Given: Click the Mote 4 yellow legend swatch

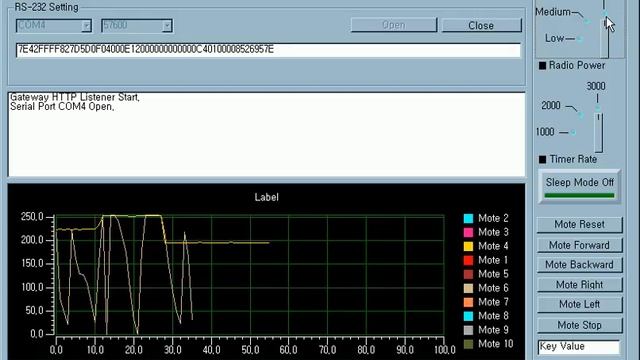Looking at the screenshot, I should pyautogui.click(x=468, y=246).
